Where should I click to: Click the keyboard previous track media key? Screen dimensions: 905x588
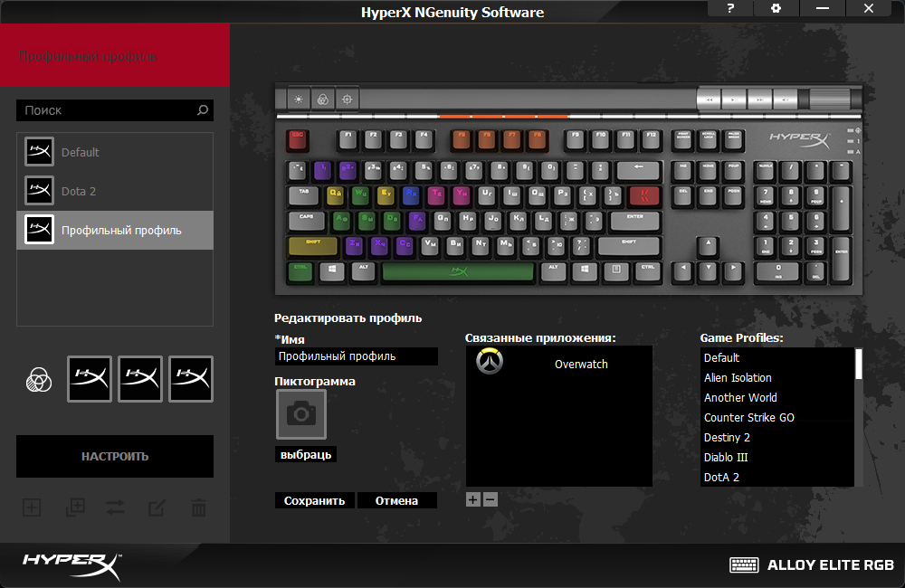click(x=710, y=100)
